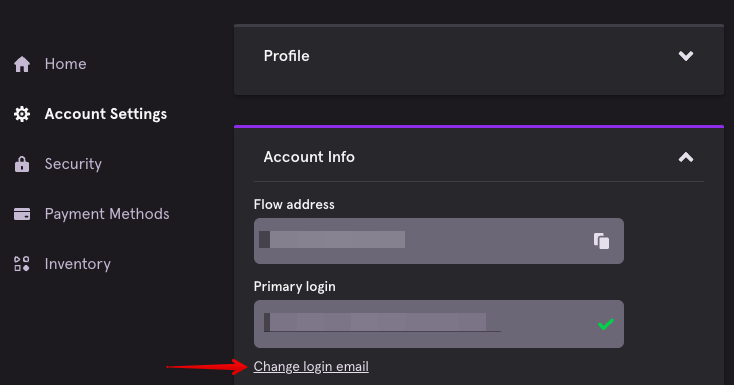Click the Account Settings gear icon
Viewport: 734px width, 385px height.
22,114
